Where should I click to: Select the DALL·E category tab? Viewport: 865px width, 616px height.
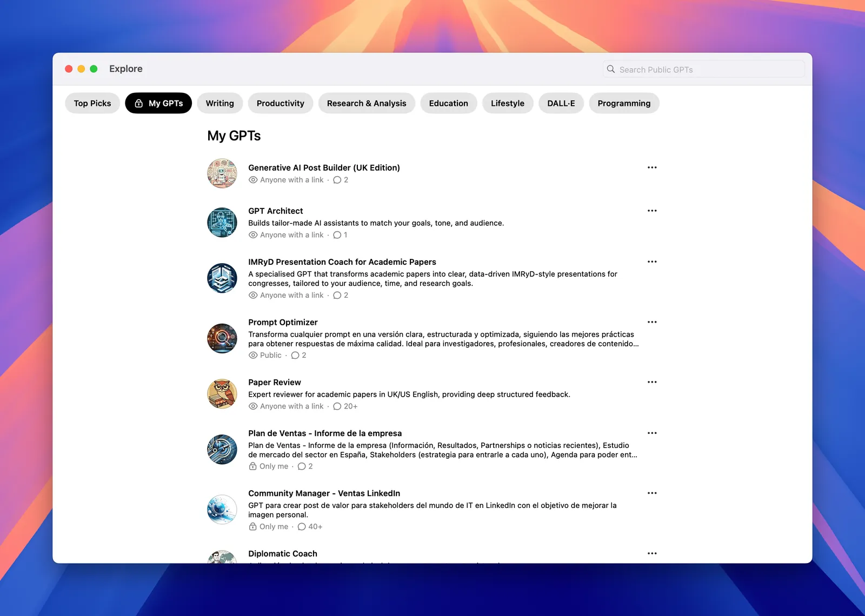click(561, 103)
